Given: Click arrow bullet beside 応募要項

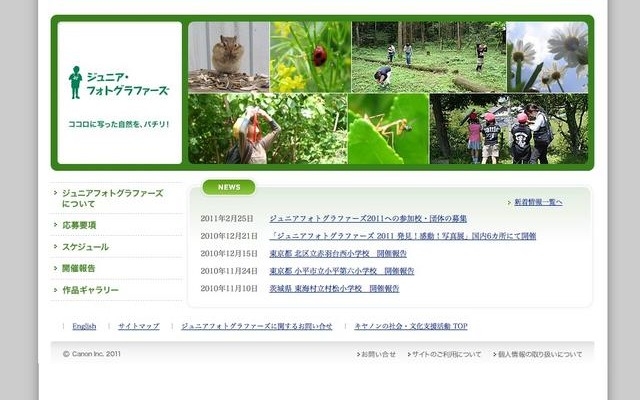Looking at the screenshot, I should click(x=56, y=224).
